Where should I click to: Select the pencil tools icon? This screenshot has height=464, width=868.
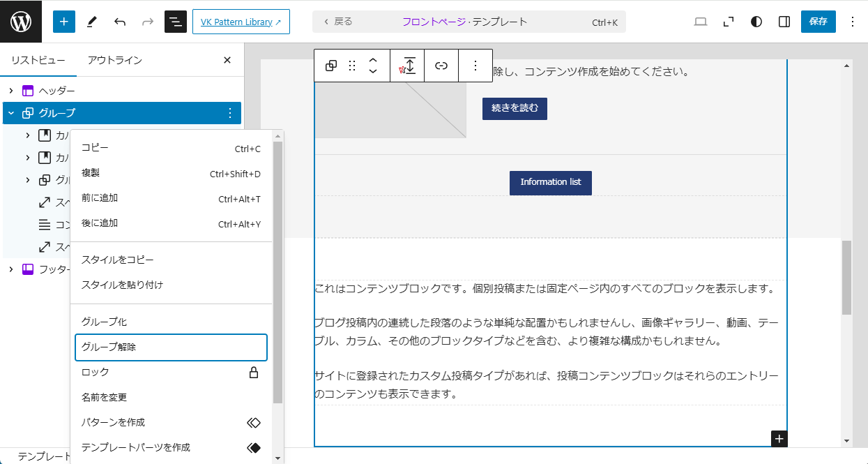(x=91, y=22)
